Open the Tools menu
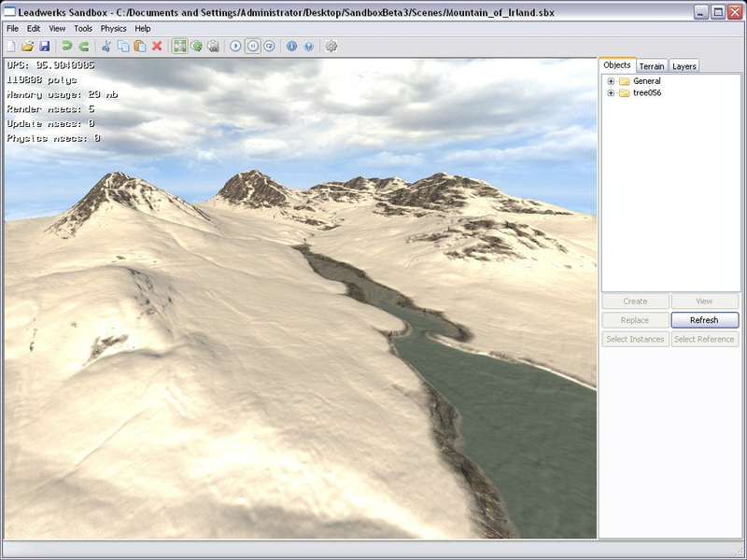The image size is (747, 560). coord(83,29)
